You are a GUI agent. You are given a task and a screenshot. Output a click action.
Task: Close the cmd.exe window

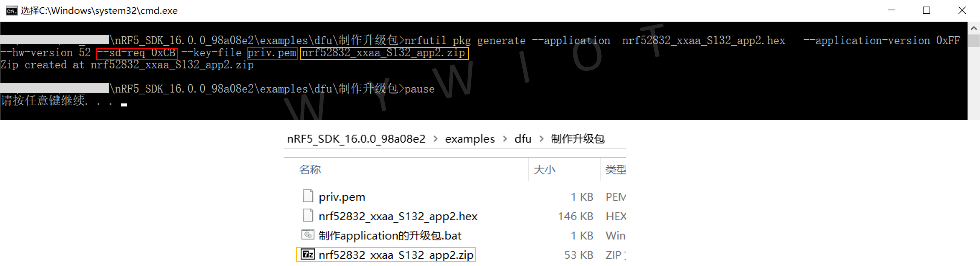[962, 10]
